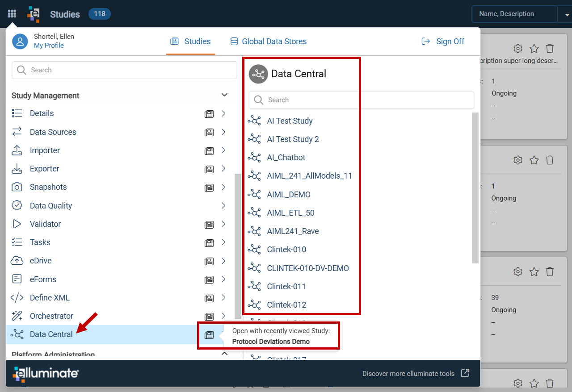Open the AI Test Study 2 entry
This screenshot has width=572, height=392.
click(x=293, y=139)
